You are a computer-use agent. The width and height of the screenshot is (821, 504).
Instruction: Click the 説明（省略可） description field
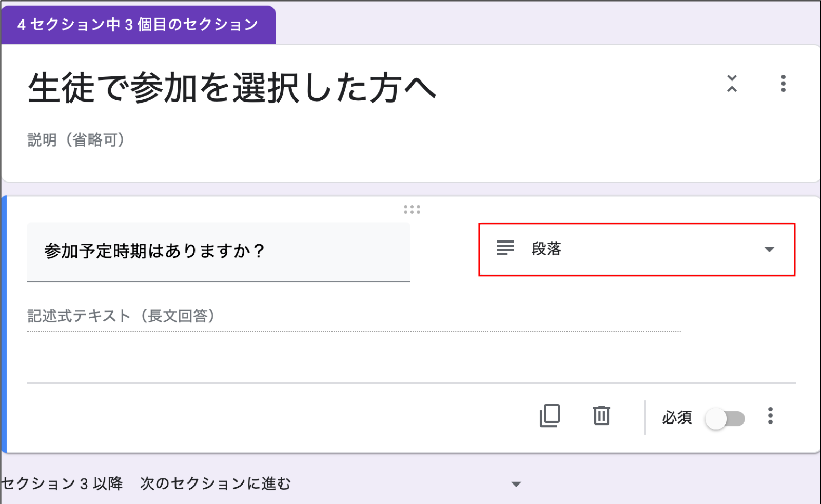76,140
